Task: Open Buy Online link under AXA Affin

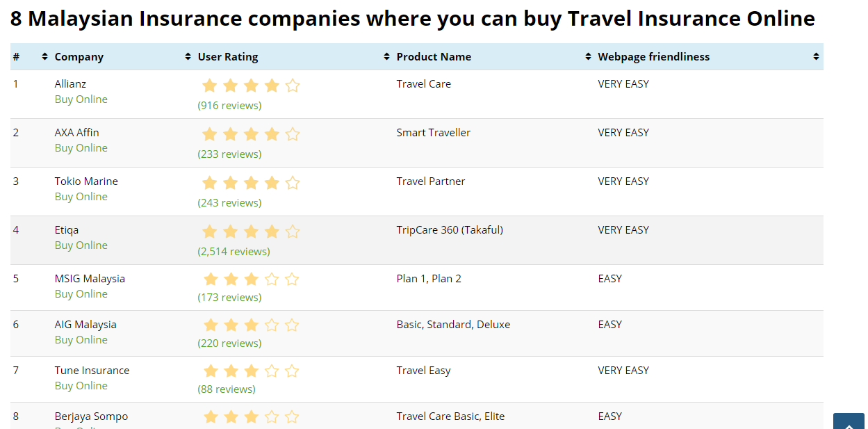Action: click(81, 148)
